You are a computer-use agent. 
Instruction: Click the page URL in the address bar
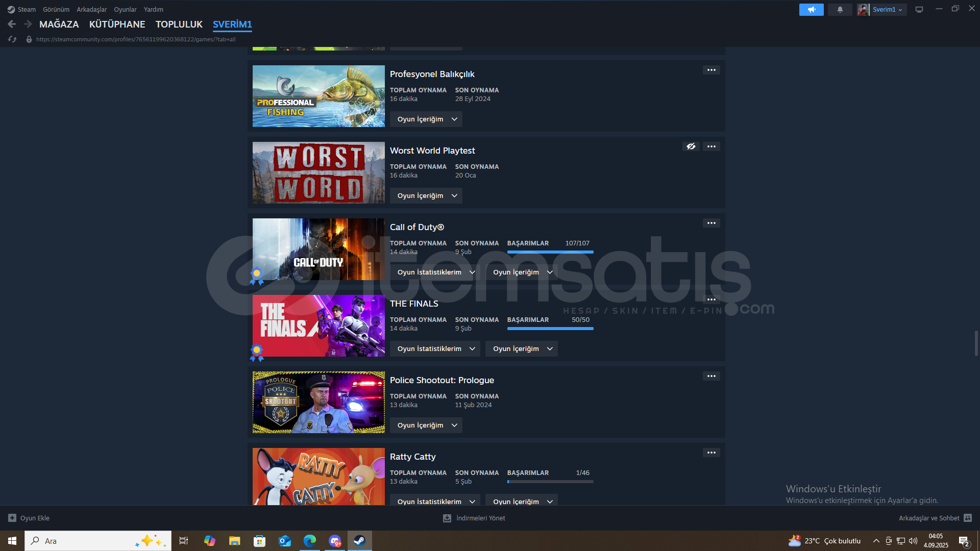(x=136, y=39)
